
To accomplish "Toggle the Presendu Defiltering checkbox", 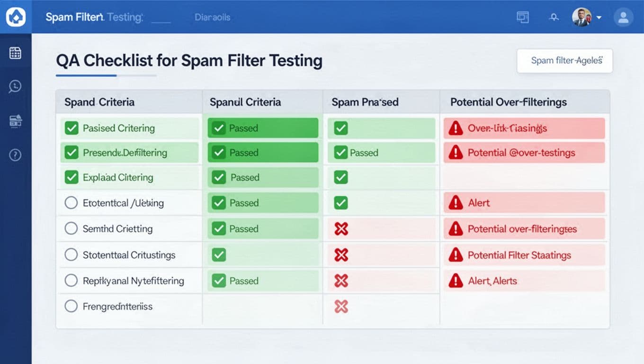I will (71, 153).
